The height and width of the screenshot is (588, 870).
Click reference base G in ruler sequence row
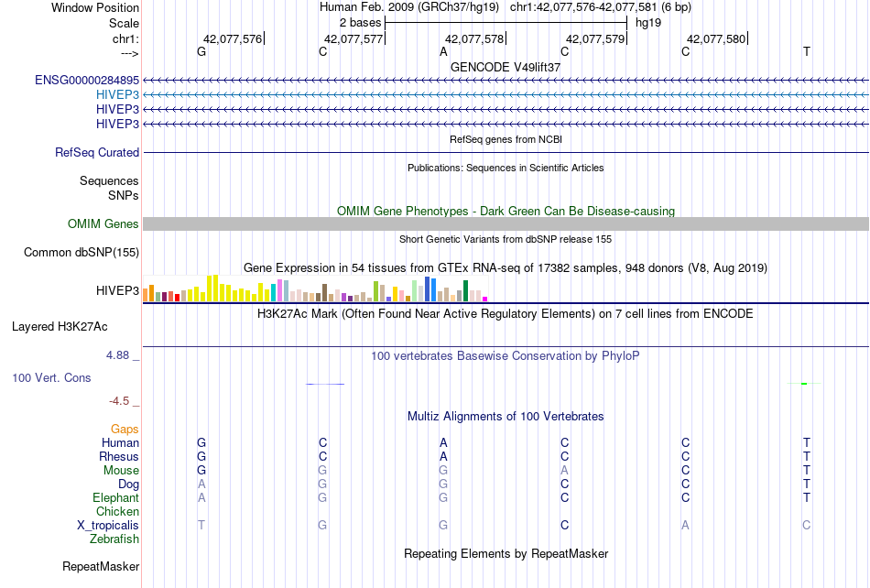201,52
